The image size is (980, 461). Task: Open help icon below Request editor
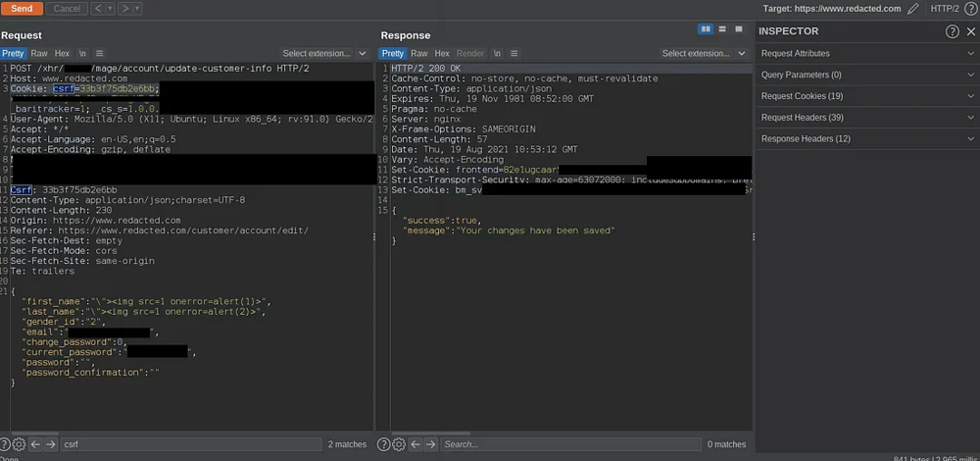6,444
